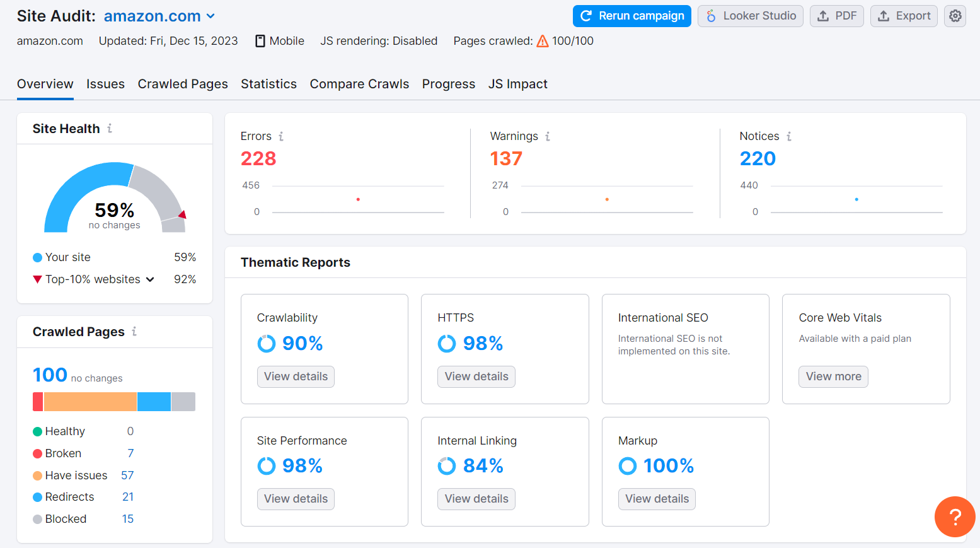The image size is (980, 548).
Task: Click the Mobile device icon
Action: pos(260,41)
